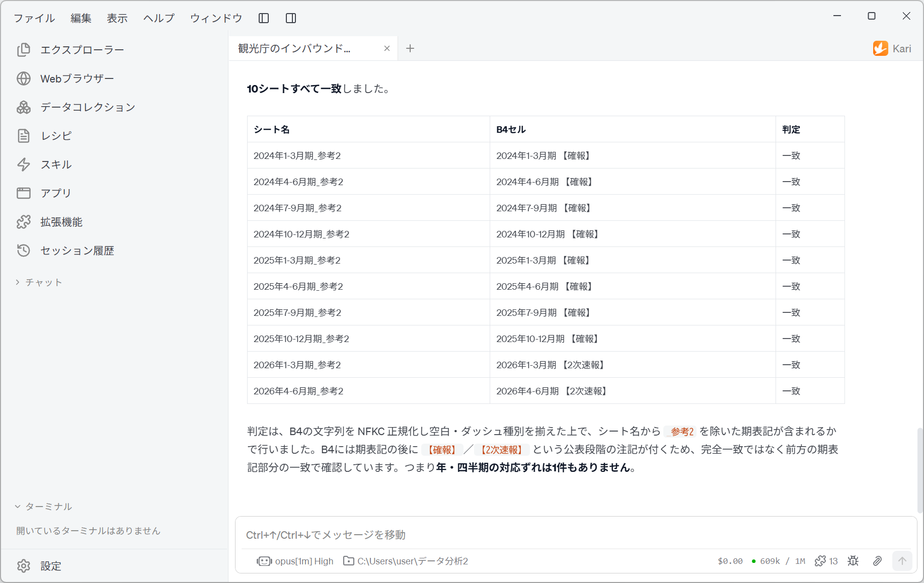Open the 設定 gear icon
The image size is (924, 583).
24,566
